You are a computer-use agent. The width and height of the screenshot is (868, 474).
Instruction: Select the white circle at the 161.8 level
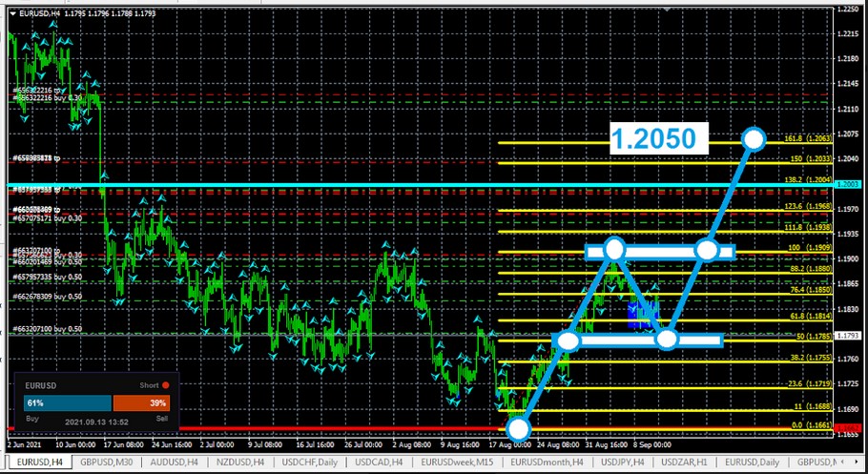click(754, 139)
